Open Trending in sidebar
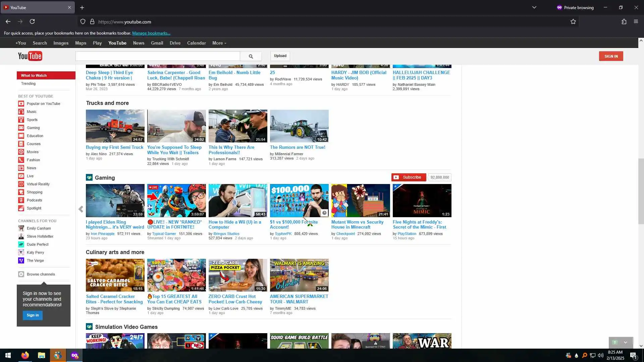Viewport: 644px width, 362px height. (x=28, y=83)
